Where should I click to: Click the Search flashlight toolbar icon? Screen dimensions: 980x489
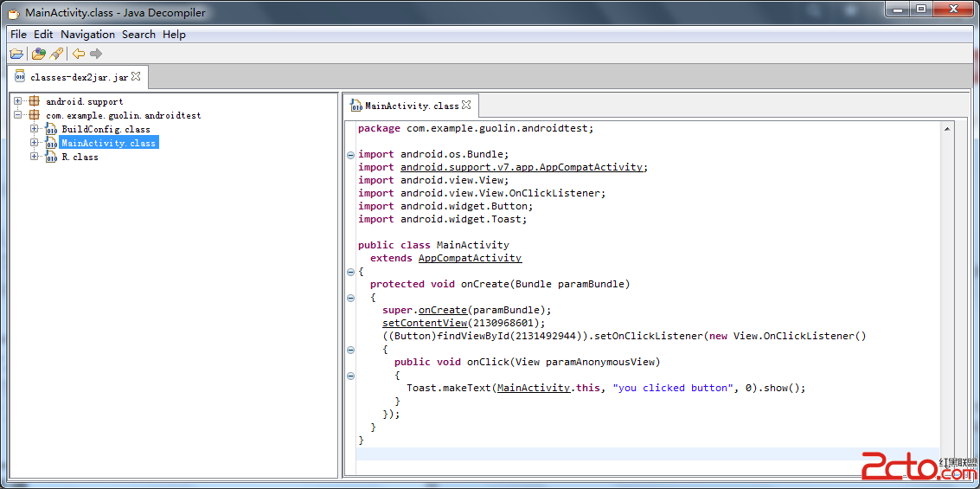56,54
